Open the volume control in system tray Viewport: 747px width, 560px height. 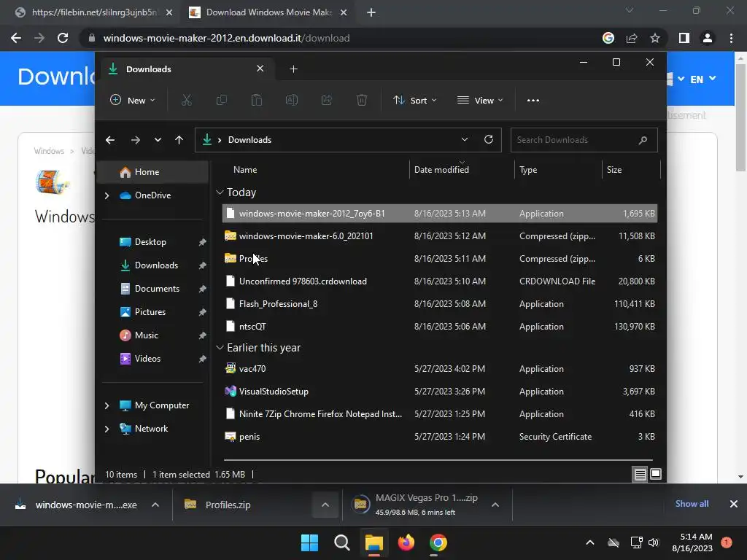click(654, 542)
